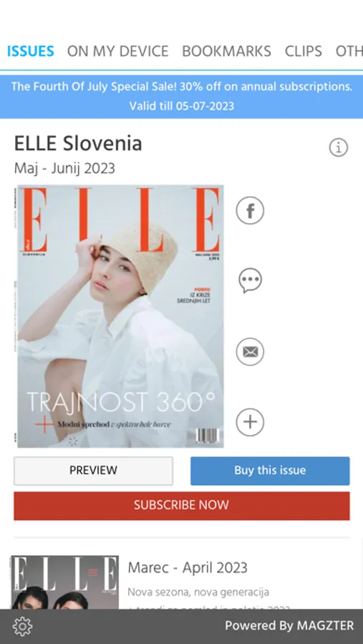Select the Marec - April 2023 issue title
The height and width of the screenshot is (644, 363).
[x=188, y=568]
